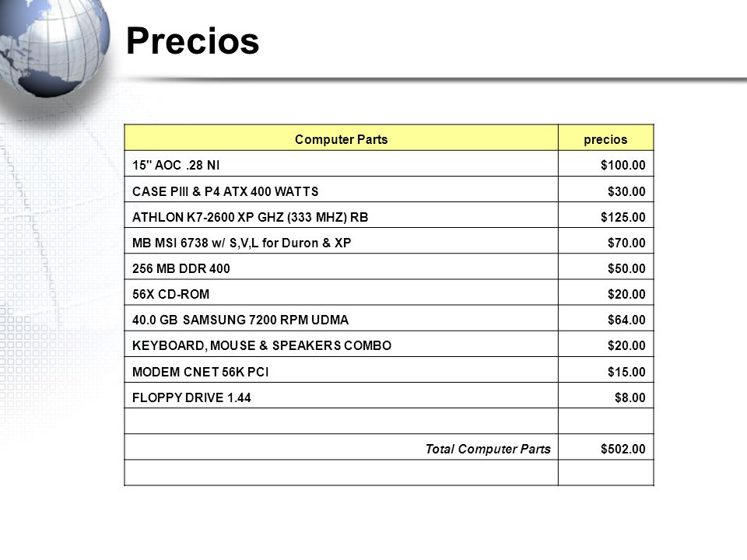Click the precios column header
The width and height of the screenshot is (747, 560).
point(605,138)
